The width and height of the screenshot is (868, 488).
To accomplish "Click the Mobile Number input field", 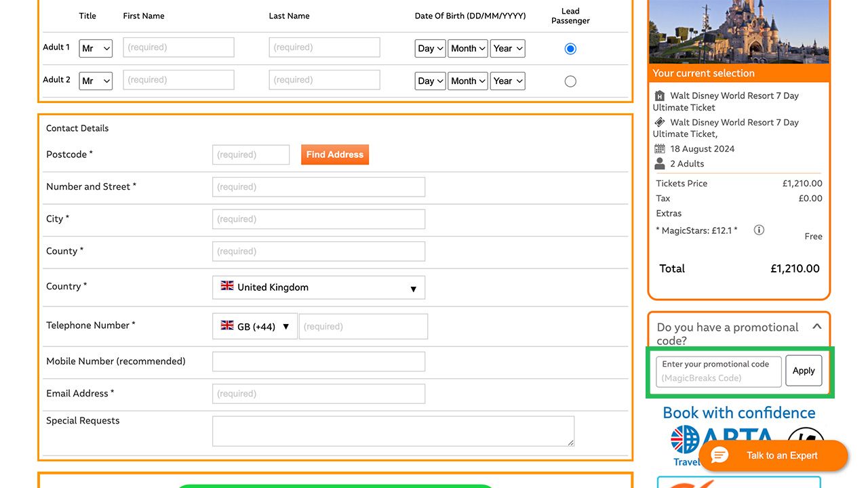I will pos(319,361).
